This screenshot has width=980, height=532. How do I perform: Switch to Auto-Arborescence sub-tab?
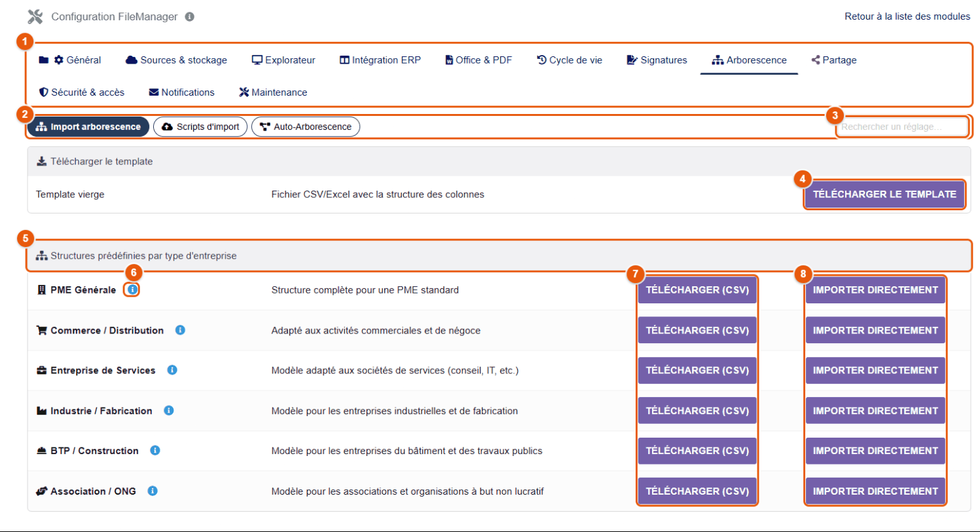(306, 126)
